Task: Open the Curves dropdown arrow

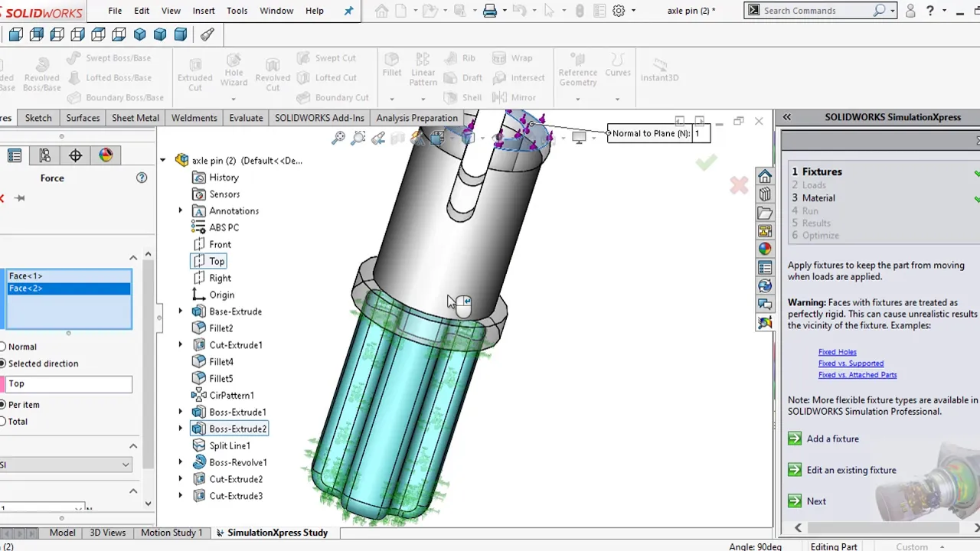Action: point(617,99)
